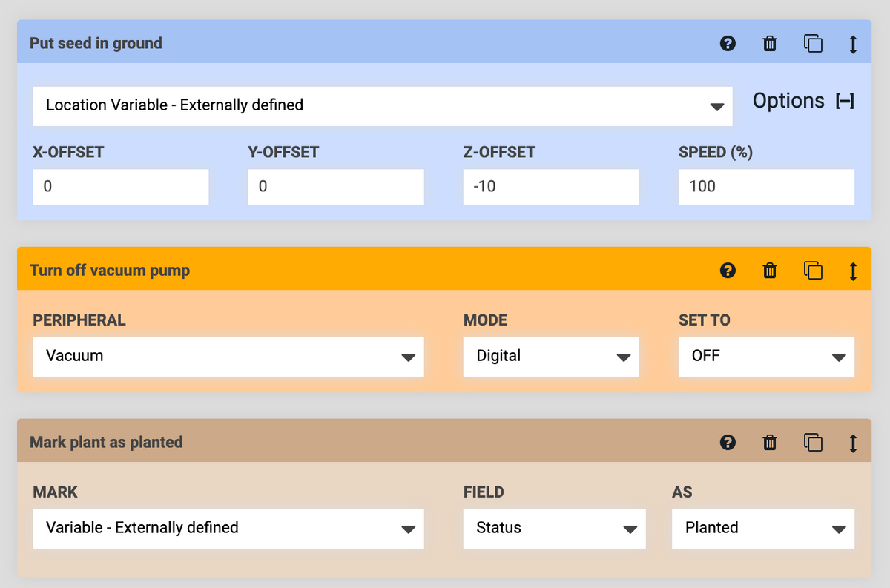Duplicate the Mark plant as planted step

click(813, 443)
